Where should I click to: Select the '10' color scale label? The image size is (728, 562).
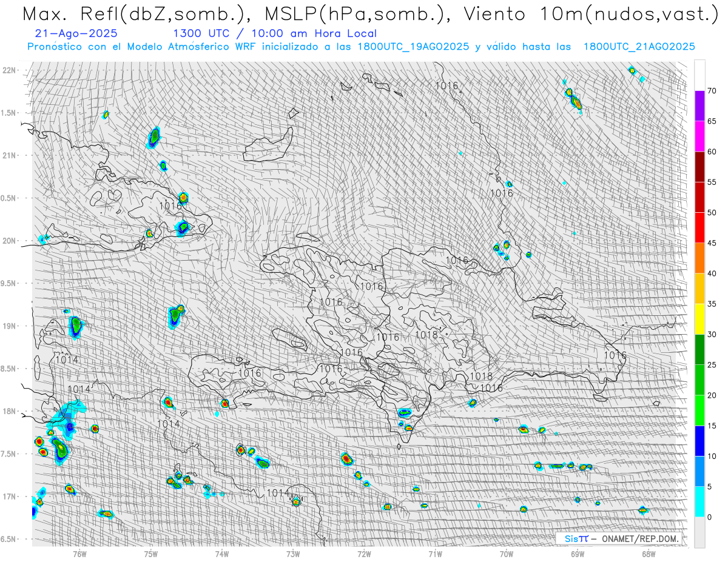(712, 456)
